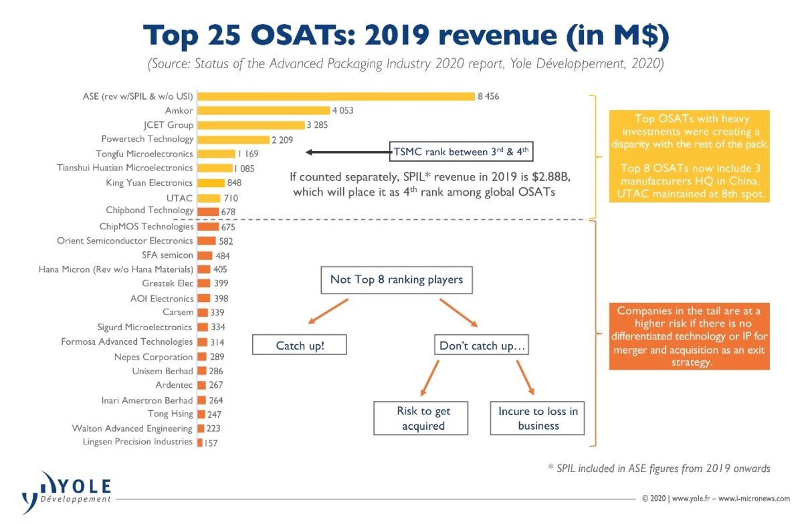Image resolution: width=812 pixels, height=524 pixels.
Task: Click the orange arrow leading to Don't catch up
Action: point(458,312)
